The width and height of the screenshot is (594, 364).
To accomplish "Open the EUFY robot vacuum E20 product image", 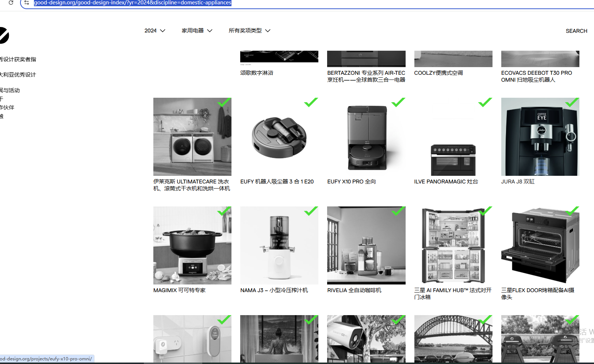I will pyautogui.click(x=279, y=137).
